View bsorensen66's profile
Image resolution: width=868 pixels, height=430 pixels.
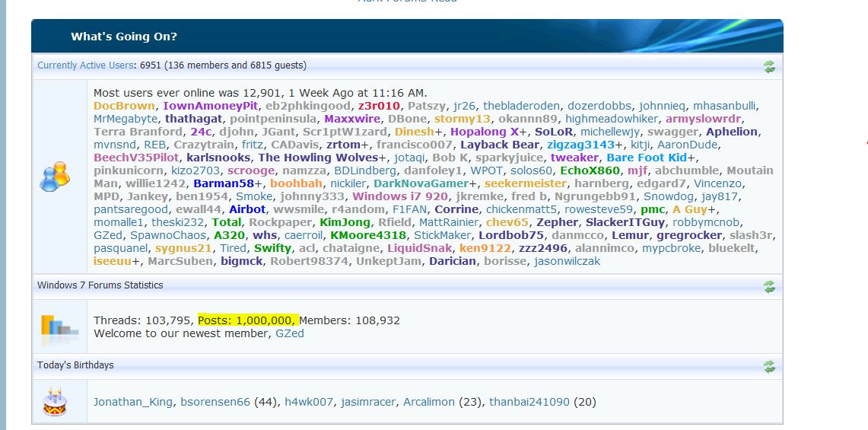click(215, 403)
